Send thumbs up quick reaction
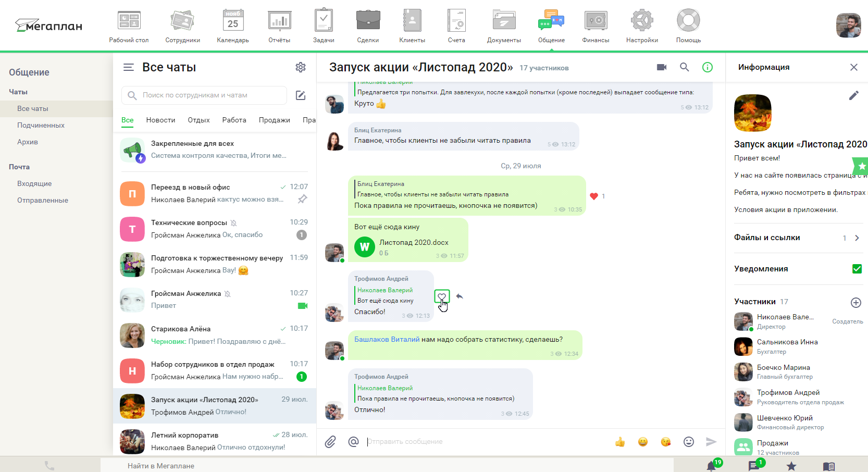Screen dimensions: 868x472 click(620, 442)
